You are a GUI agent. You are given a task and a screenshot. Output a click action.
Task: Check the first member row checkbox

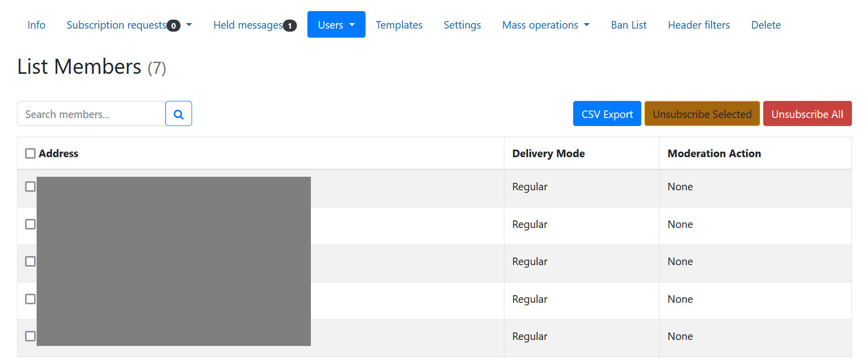(31, 186)
